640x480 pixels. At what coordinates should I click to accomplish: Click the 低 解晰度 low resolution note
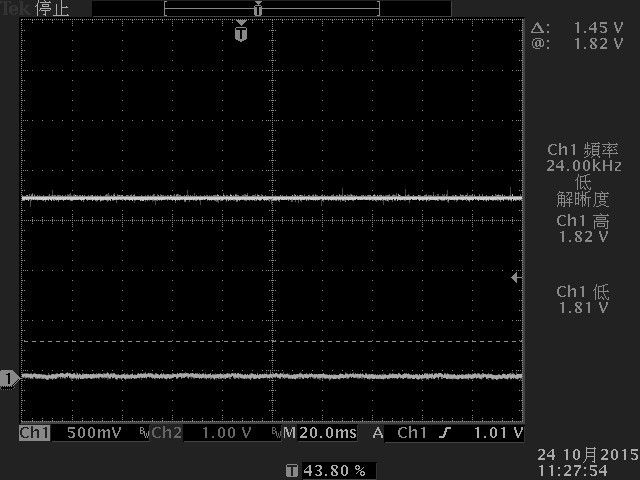click(x=583, y=191)
